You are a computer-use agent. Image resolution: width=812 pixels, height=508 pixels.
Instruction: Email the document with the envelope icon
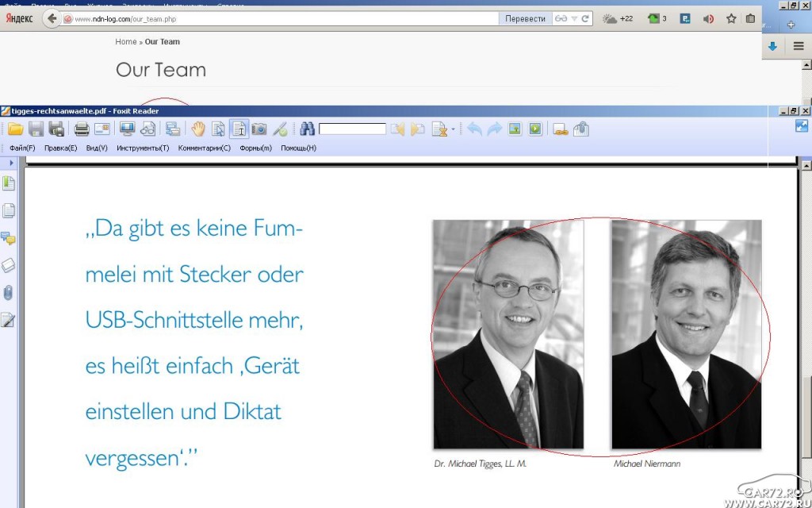[x=102, y=129]
